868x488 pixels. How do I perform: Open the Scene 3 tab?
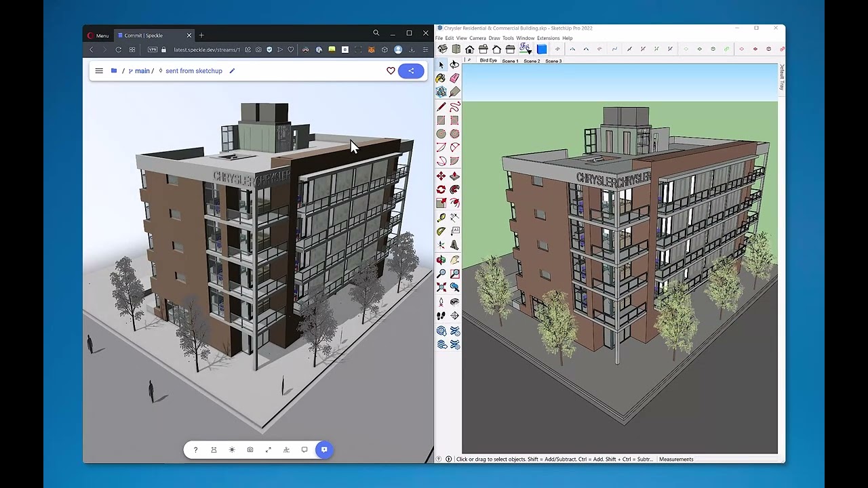click(553, 61)
